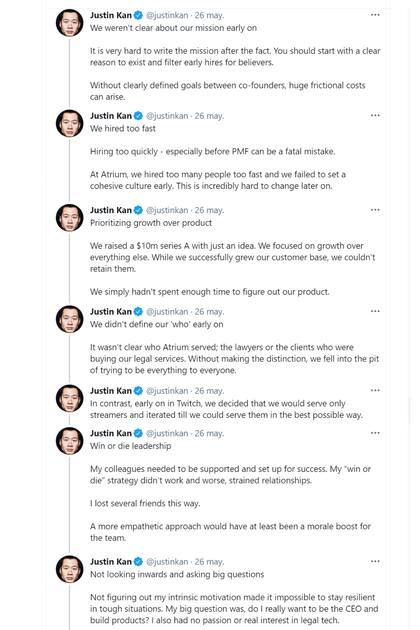Open more options on 'Win or die leadership' tweet
The height and width of the screenshot is (630, 420).
click(x=375, y=433)
